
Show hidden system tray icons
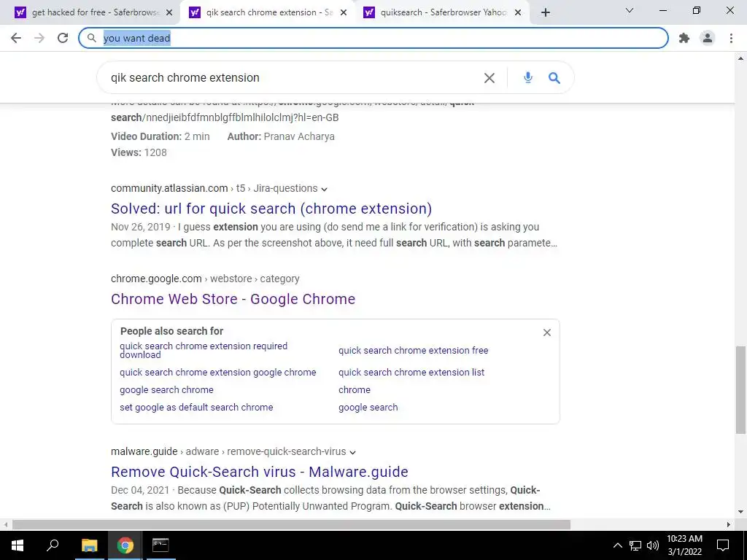(x=617, y=545)
